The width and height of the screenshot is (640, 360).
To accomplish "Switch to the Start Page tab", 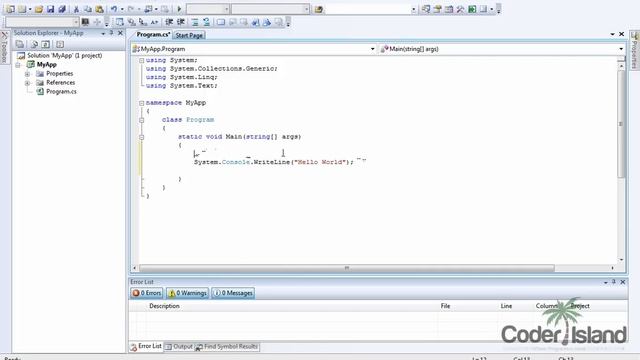I will [189, 36].
